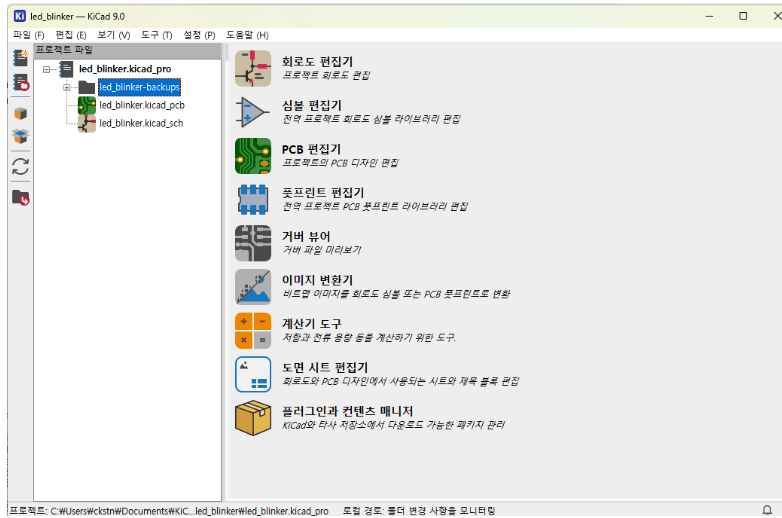
Task: Click the Archive project orange box icon
Action: point(20,113)
